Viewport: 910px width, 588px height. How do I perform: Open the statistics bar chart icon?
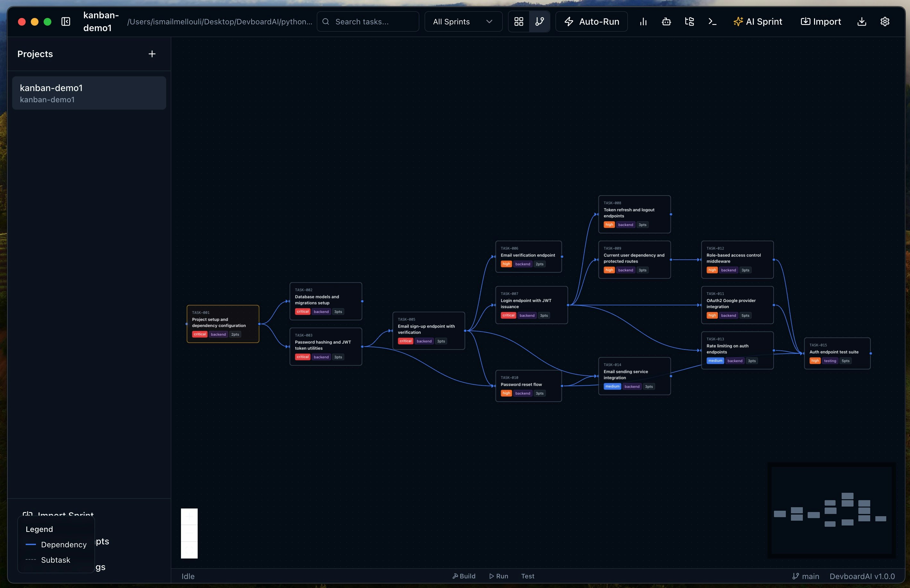(x=643, y=22)
